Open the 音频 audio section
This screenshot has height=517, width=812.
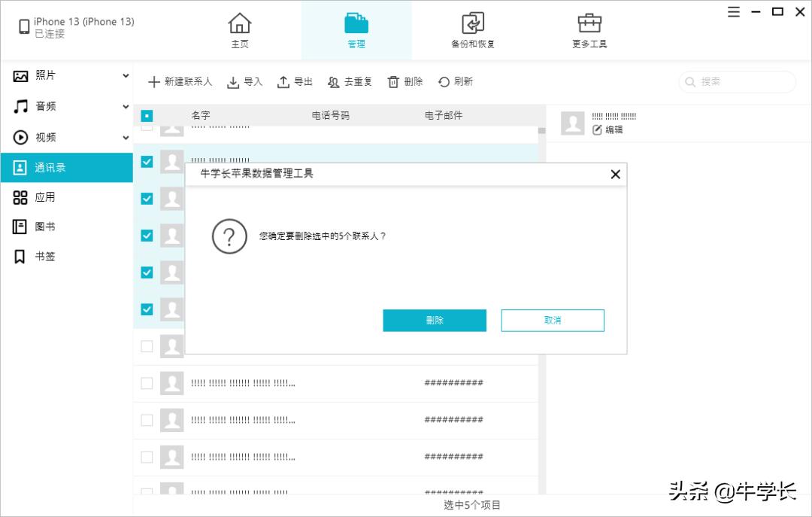(x=44, y=107)
